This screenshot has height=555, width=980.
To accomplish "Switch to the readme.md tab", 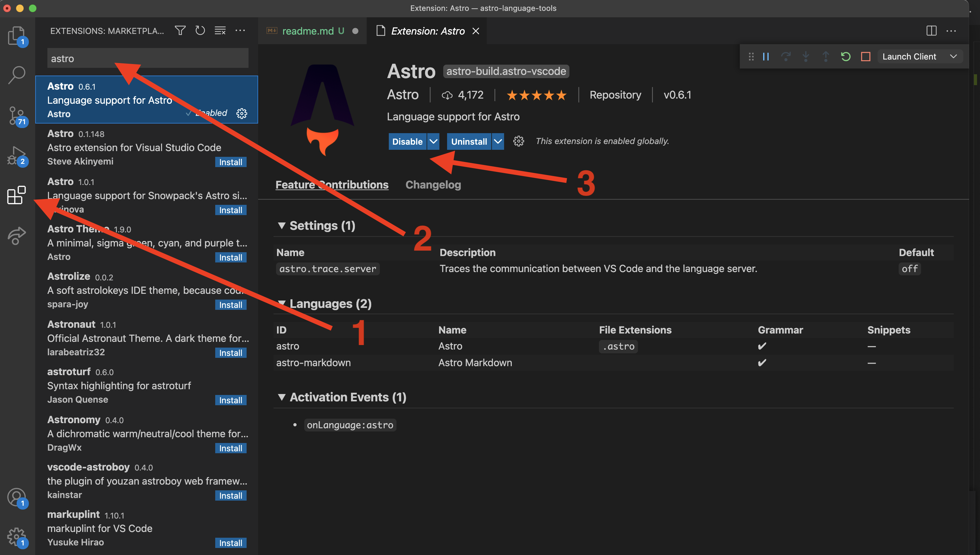I will (312, 31).
